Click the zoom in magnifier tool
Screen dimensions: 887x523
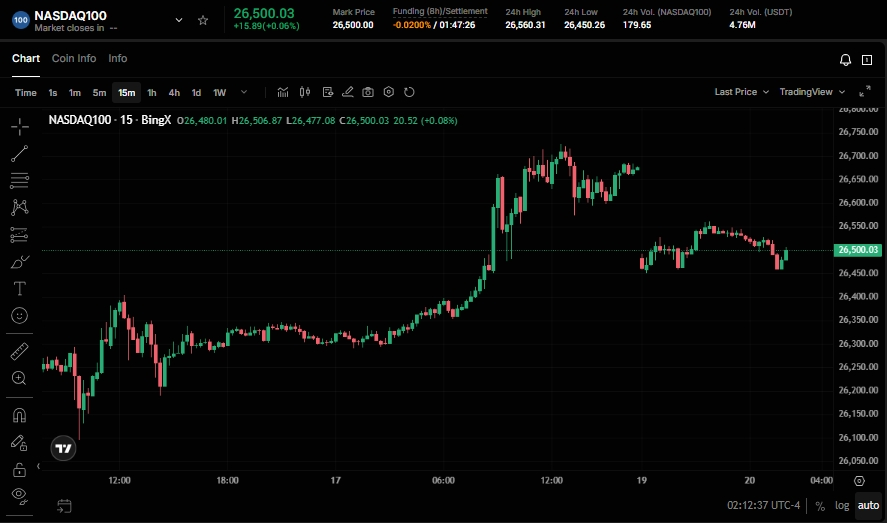pos(19,378)
